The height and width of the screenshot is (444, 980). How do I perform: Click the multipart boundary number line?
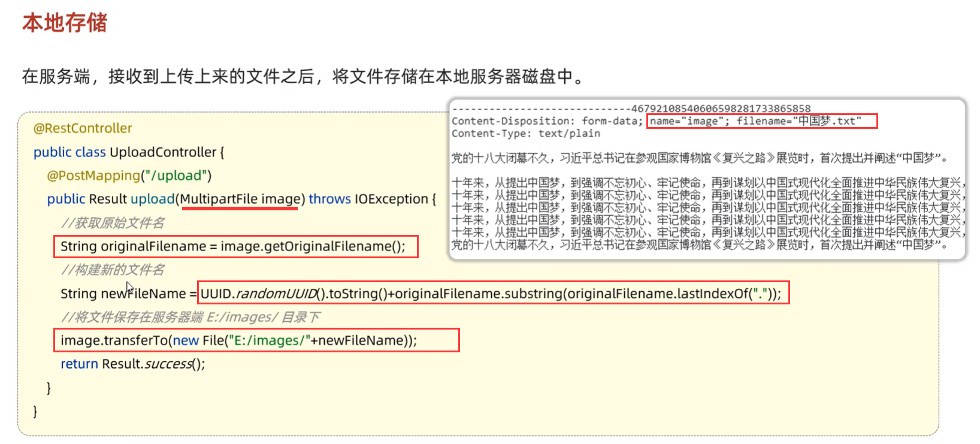631,108
